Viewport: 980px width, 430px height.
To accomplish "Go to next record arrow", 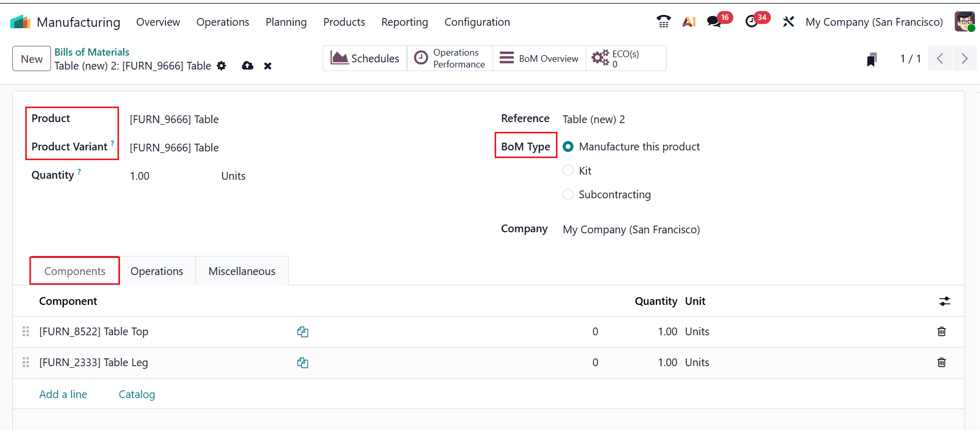I will 965,58.
